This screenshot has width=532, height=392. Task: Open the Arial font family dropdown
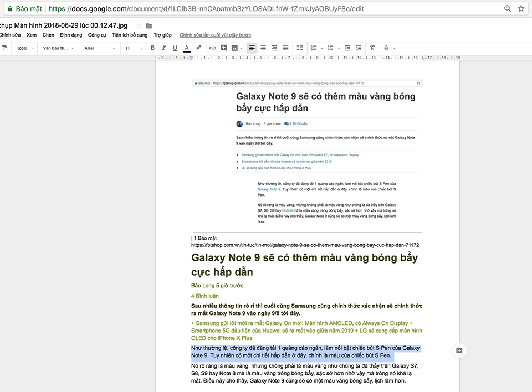point(99,48)
